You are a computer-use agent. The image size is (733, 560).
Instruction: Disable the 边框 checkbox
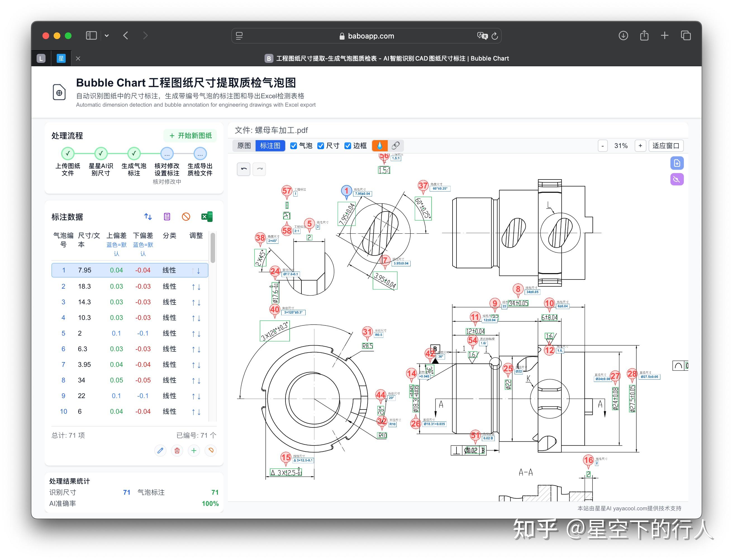click(348, 146)
